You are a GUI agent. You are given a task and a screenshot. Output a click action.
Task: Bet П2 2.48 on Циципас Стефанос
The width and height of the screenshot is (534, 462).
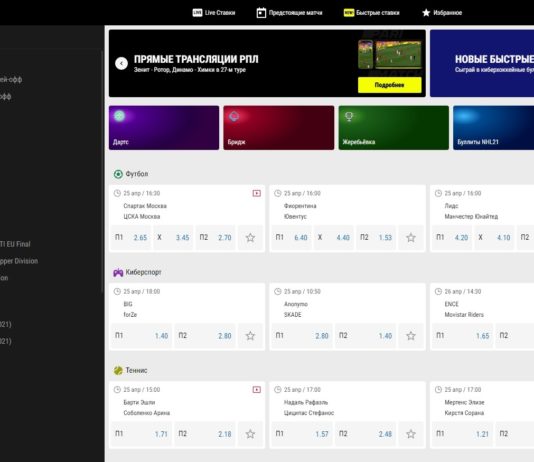tap(365, 434)
